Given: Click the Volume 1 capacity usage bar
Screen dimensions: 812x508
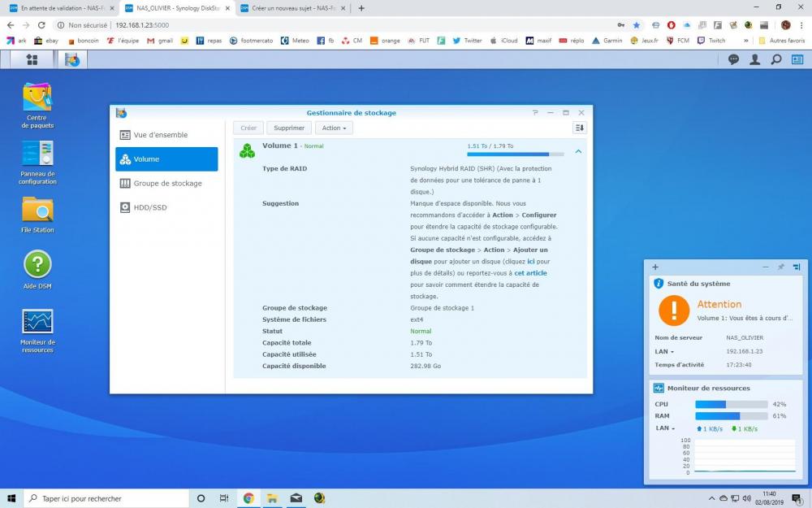Looking at the screenshot, I should [515, 154].
